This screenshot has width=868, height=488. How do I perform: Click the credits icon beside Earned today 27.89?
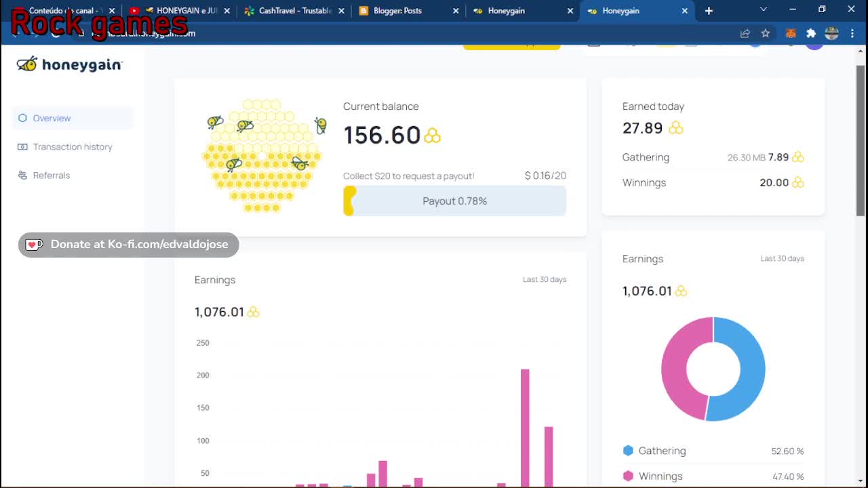[x=675, y=128]
